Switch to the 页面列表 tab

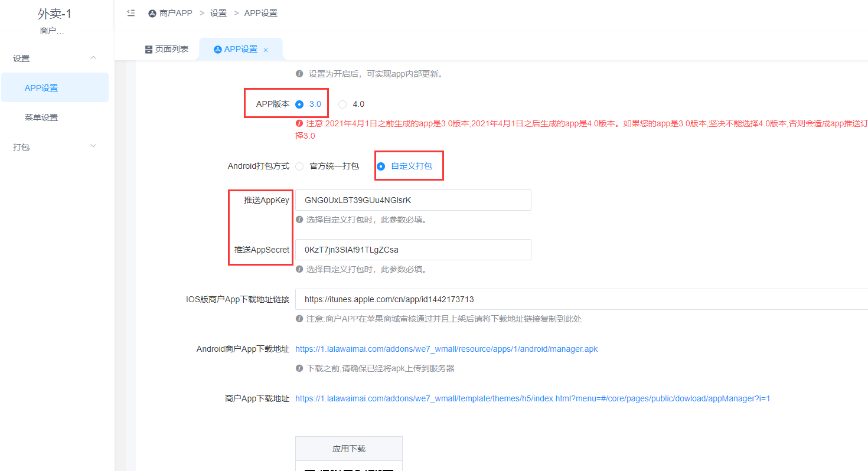tap(167, 50)
